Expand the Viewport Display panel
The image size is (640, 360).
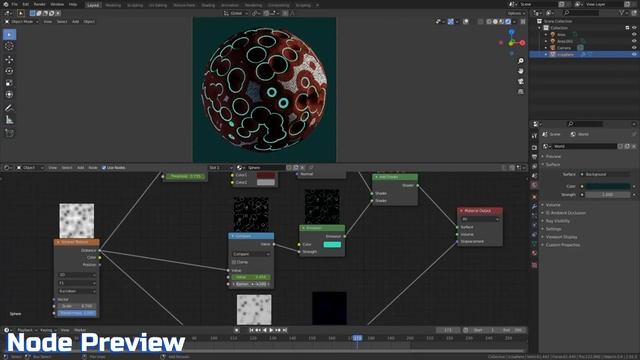(561, 237)
